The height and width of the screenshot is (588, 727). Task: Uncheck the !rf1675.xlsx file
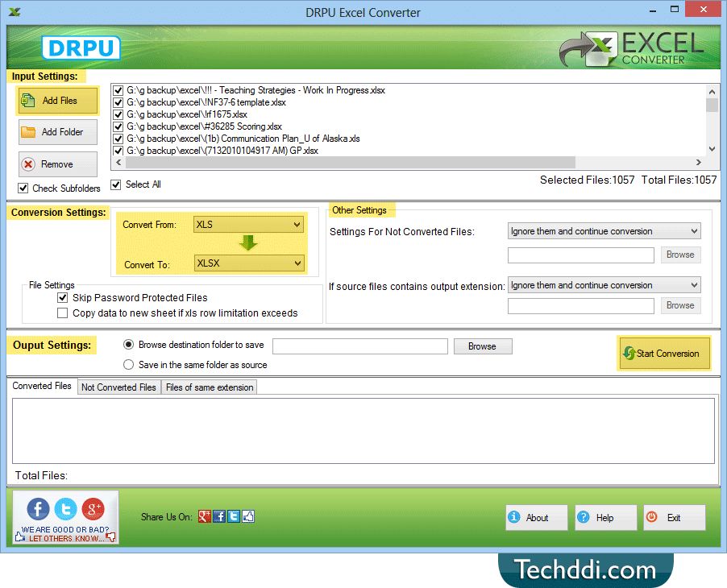(118, 114)
